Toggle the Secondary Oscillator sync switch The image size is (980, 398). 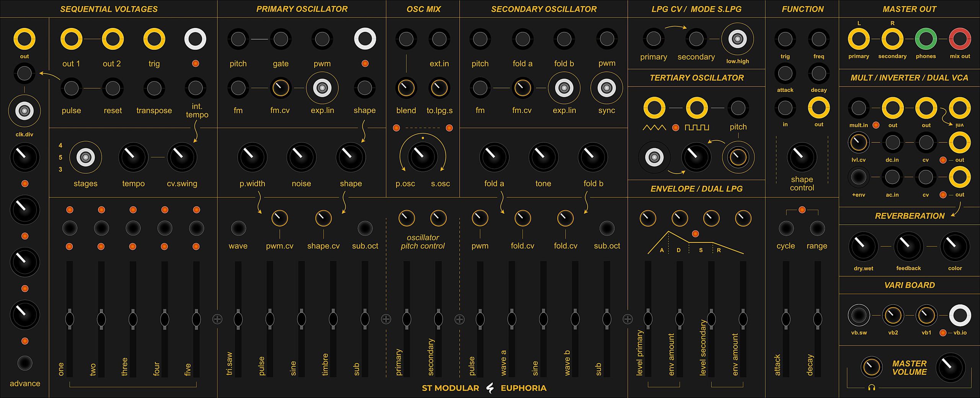pos(606,88)
